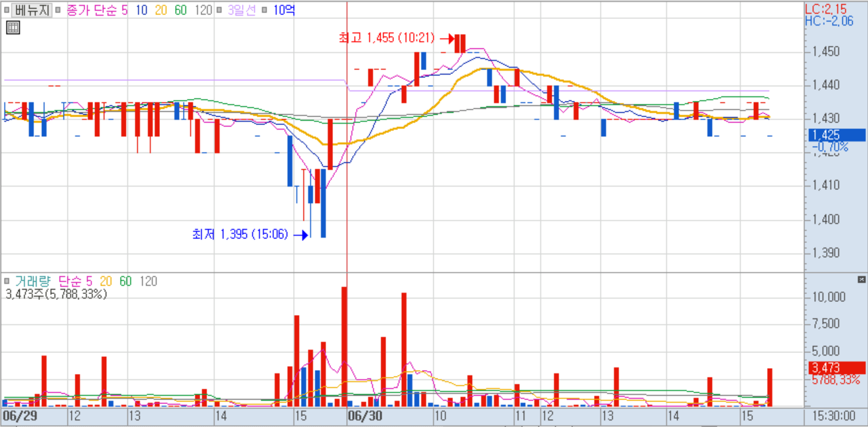Open the data grid table icon
This screenshot has width=868, height=427.
click(x=12, y=28)
